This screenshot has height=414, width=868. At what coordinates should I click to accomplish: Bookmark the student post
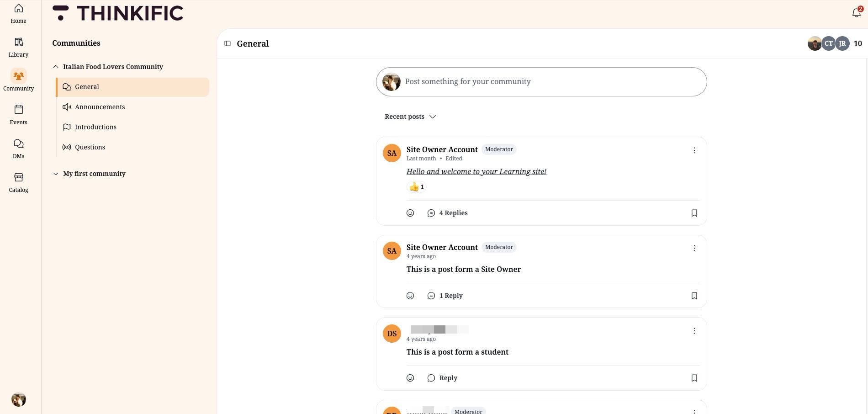coord(694,378)
